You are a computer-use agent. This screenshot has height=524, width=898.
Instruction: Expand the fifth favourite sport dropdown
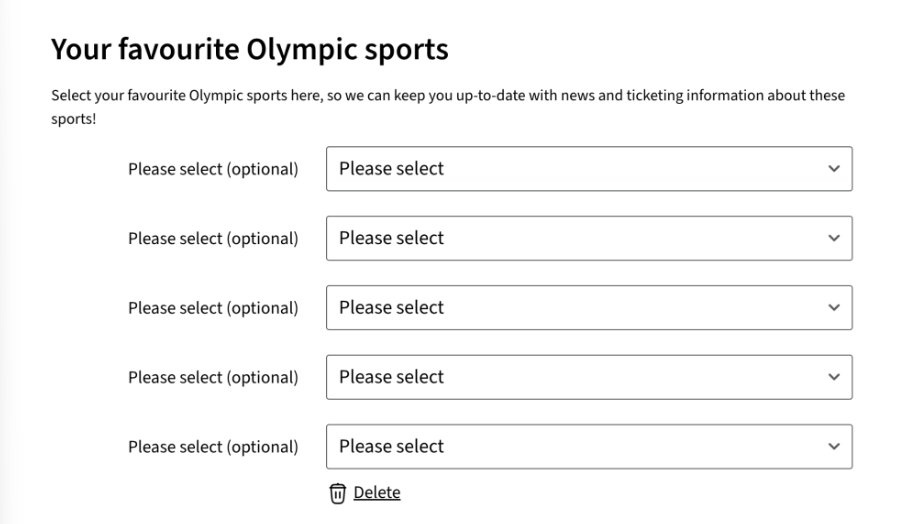point(588,447)
